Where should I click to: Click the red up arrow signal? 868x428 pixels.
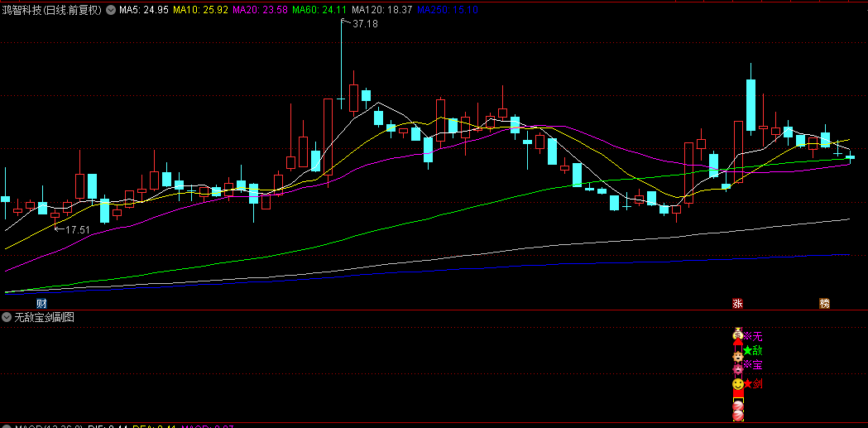(738, 342)
